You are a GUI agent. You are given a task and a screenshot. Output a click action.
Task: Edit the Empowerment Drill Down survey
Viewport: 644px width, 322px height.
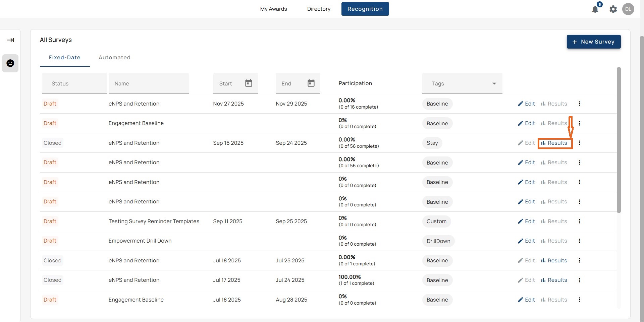click(x=526, y=241)
